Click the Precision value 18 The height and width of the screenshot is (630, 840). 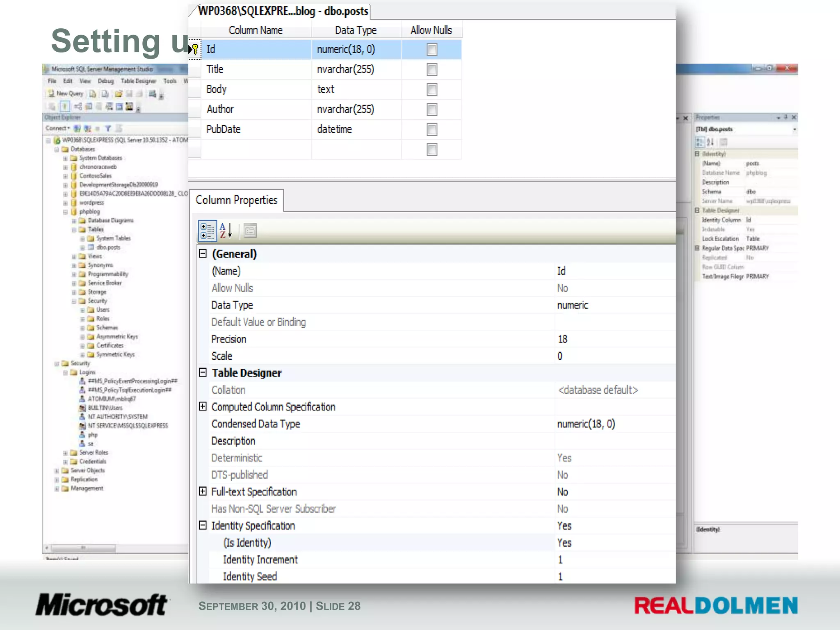click(x=562, y=339)
